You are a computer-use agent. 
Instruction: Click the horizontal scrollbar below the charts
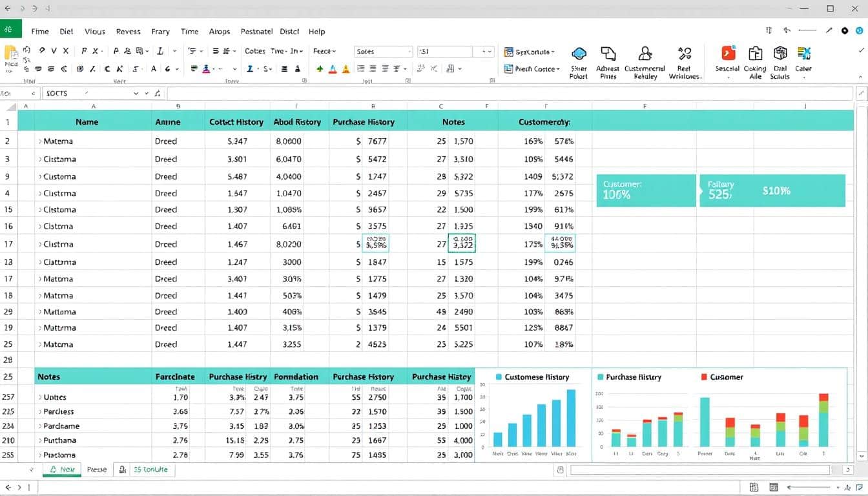point(699,470)
